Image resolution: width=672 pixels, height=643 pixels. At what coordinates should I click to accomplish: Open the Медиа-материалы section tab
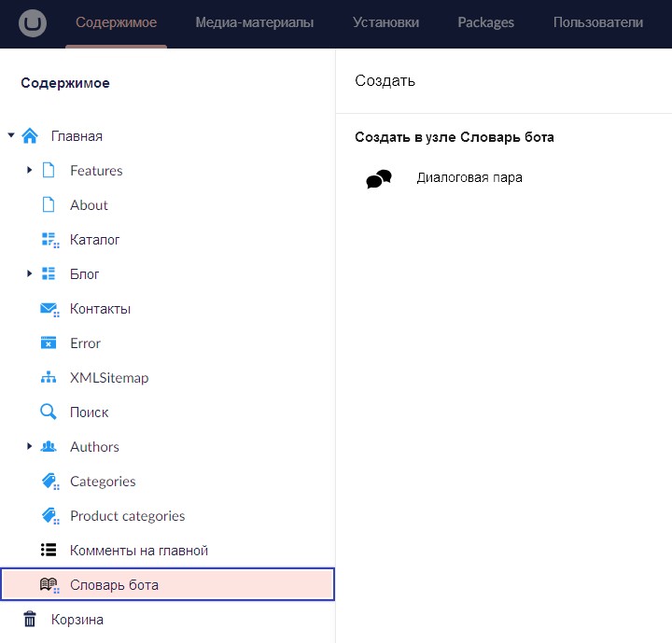click(254, 22)
